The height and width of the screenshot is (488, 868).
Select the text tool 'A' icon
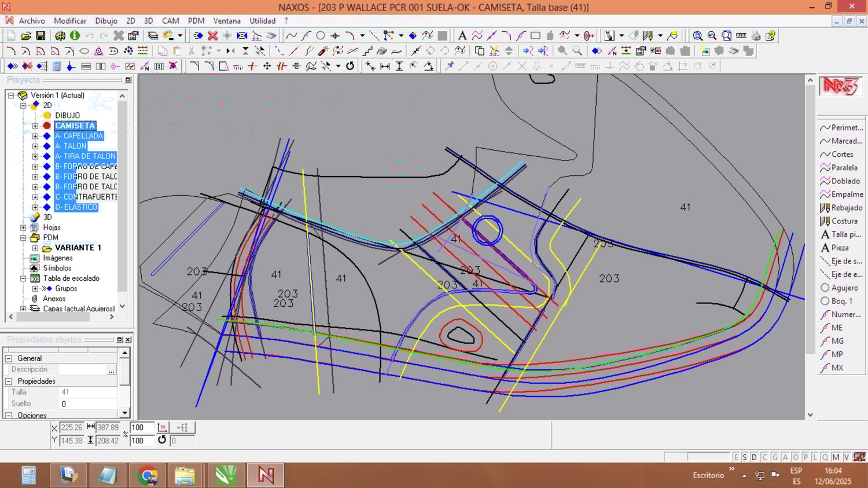[462, 36]
